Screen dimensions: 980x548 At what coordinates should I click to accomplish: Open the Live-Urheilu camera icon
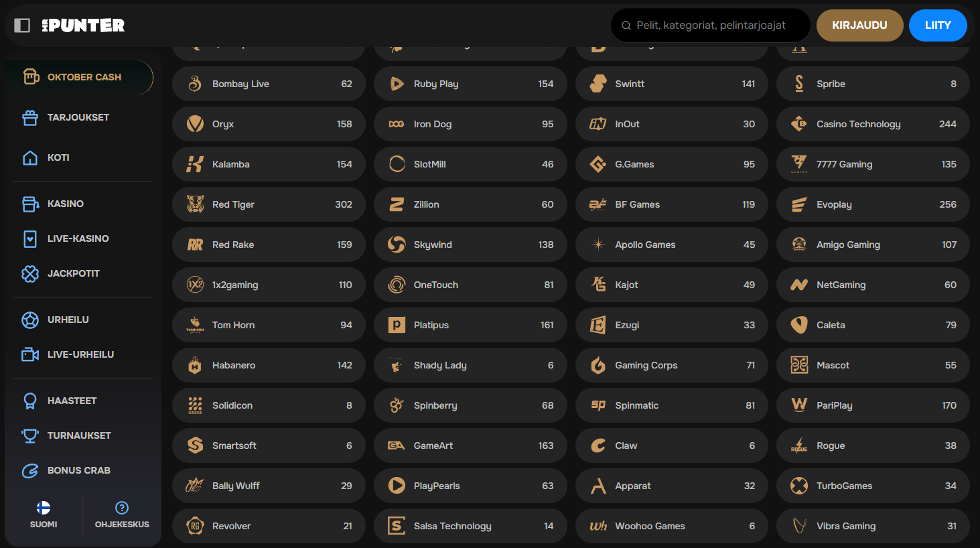(x=30, y=354)
